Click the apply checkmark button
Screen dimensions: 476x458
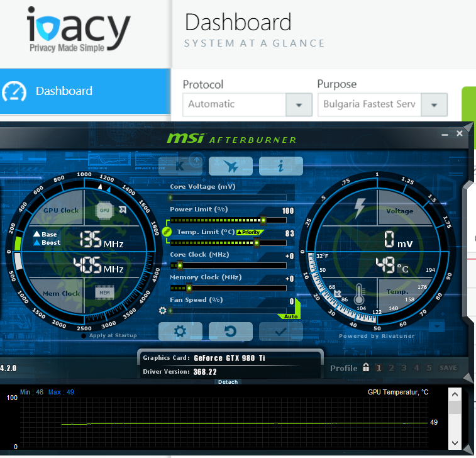pyautogui.click(x=281, y=332)
